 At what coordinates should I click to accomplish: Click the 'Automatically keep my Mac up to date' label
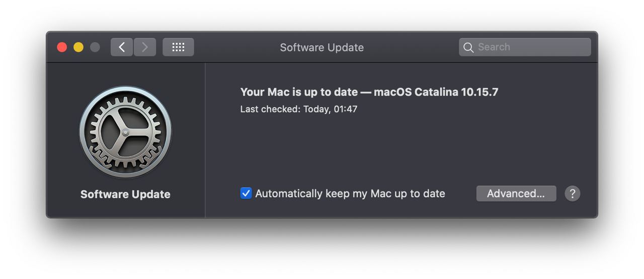[x=350, y=194]
